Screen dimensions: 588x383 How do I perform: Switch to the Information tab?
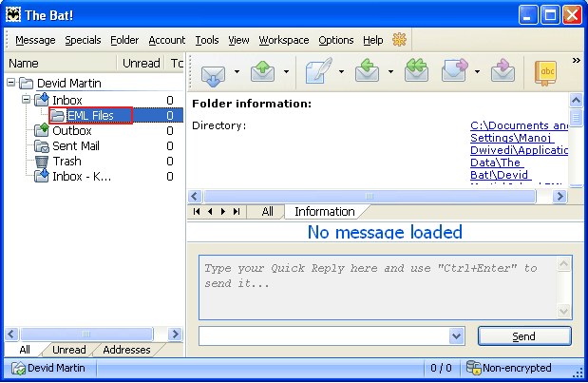click(x=325, y=212)
